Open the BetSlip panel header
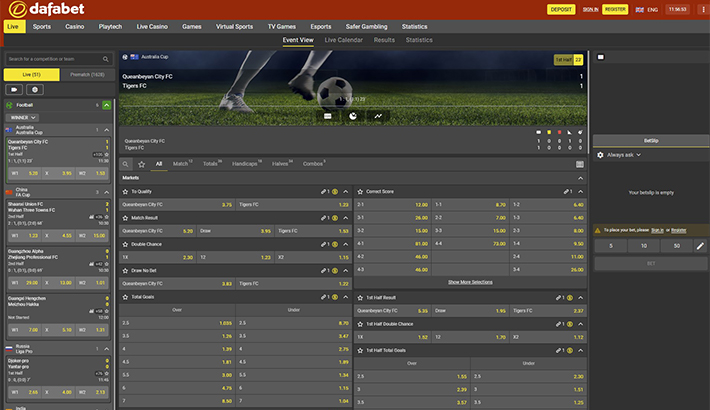This screenshot has height=410, width=710. [x=651, y=140]
